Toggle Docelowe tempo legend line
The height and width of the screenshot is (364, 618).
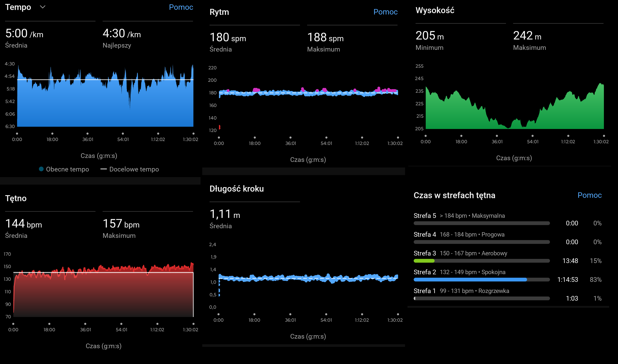click(104, 169)
